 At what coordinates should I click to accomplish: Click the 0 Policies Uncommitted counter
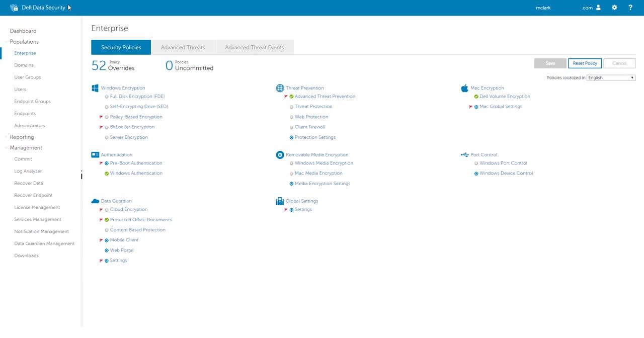(x=190, y=65)
